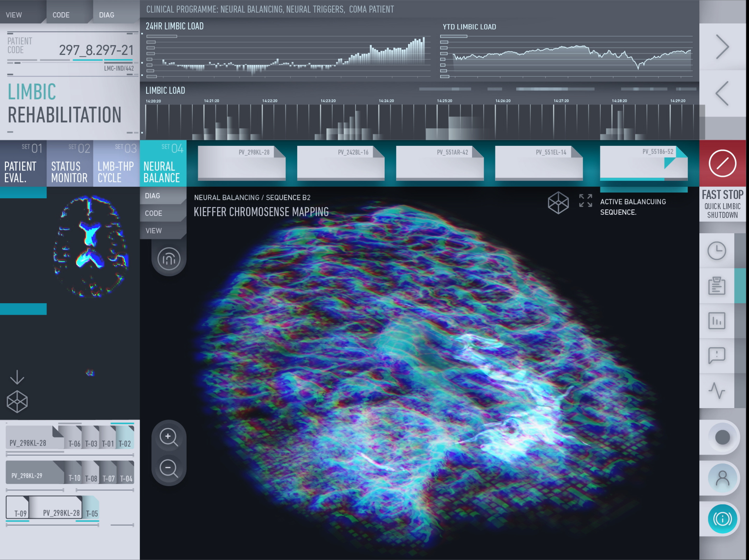Click the 24HR Limbic Load chart

(288, 56)
